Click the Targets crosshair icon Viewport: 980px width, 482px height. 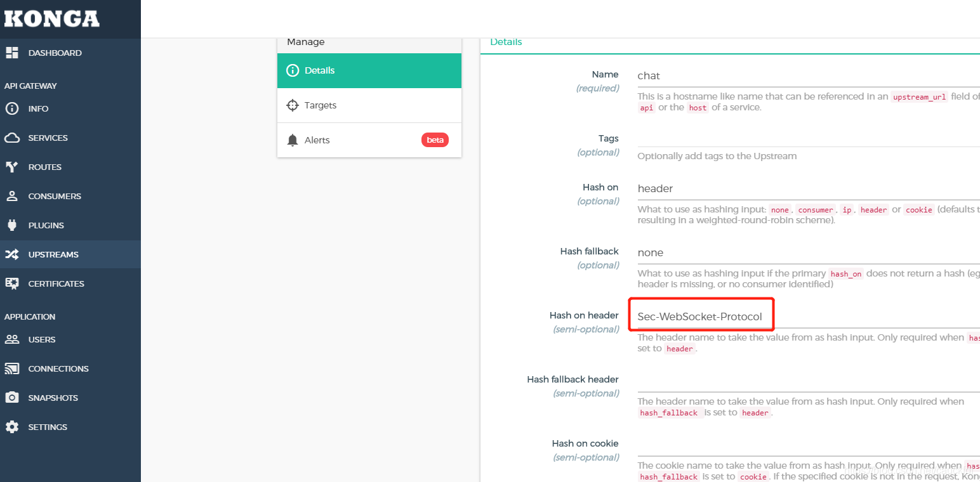point(293,105)
